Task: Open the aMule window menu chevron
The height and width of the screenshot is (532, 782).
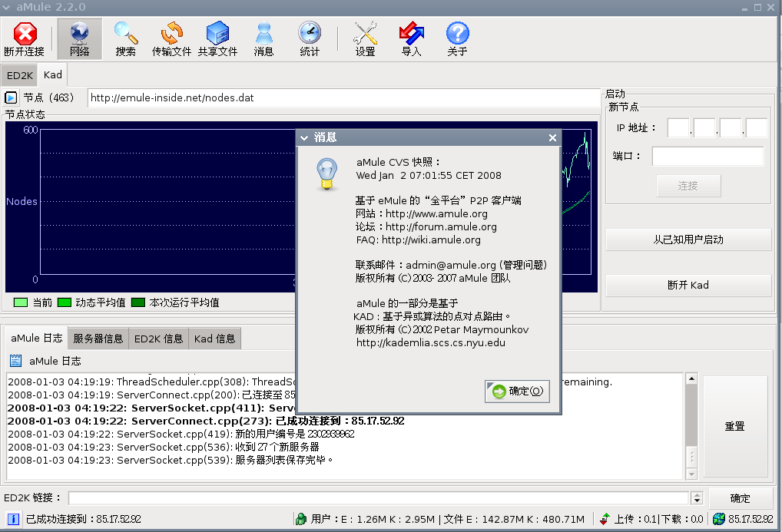Action: point(6,8)
